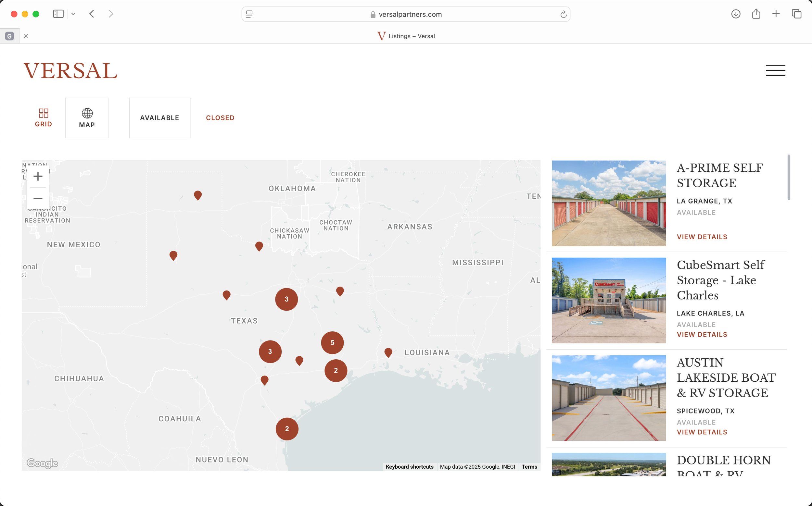Click the cluster marker labeled 5
This screenshot has height=506, width=812.
[332, 343]
